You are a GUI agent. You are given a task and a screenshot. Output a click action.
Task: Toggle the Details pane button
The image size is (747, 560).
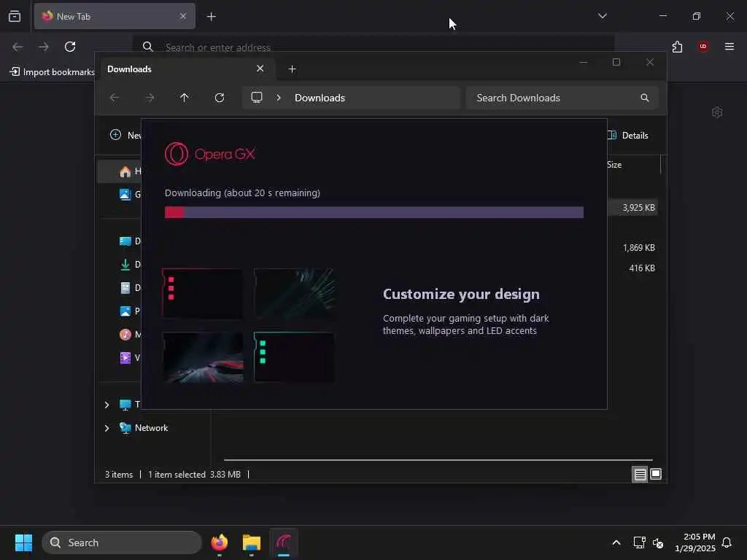[x=628, y=135]
